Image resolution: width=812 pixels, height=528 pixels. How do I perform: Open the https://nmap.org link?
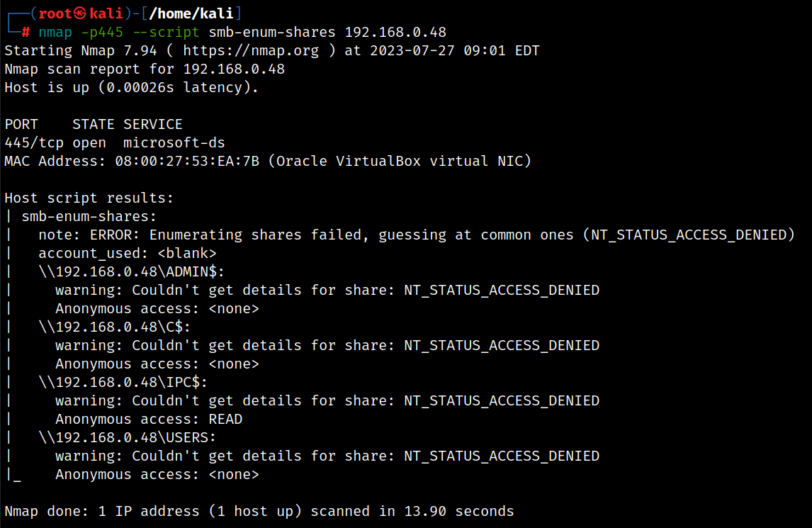click(x=251, y=51)
